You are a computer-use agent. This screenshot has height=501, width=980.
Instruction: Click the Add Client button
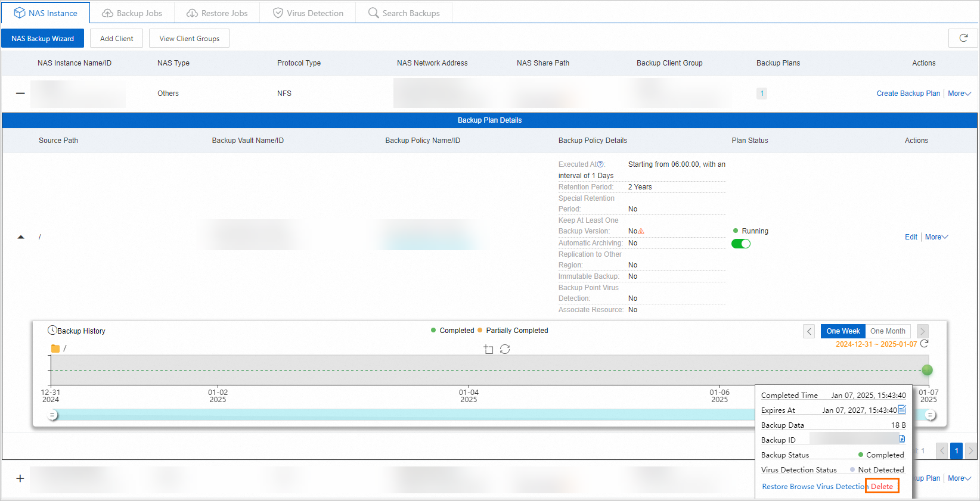117,39
